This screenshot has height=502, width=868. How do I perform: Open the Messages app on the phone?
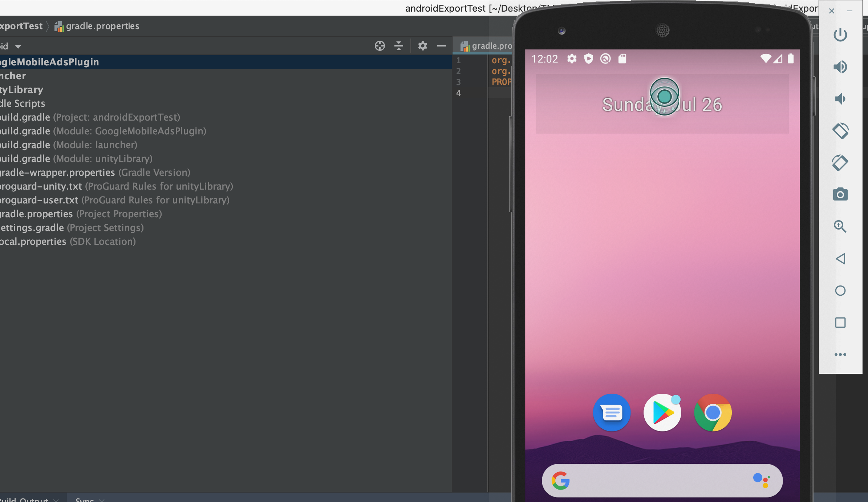click(612, 413)
